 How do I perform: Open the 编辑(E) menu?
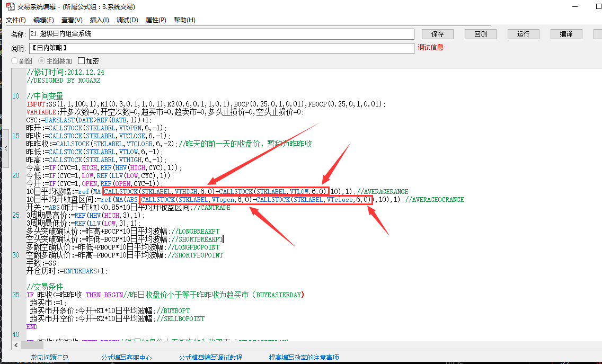coord(43,20)
